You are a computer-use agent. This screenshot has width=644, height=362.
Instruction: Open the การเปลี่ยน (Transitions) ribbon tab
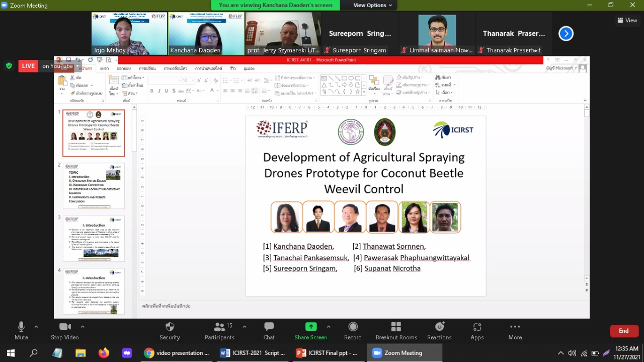[x=147, y=68]
